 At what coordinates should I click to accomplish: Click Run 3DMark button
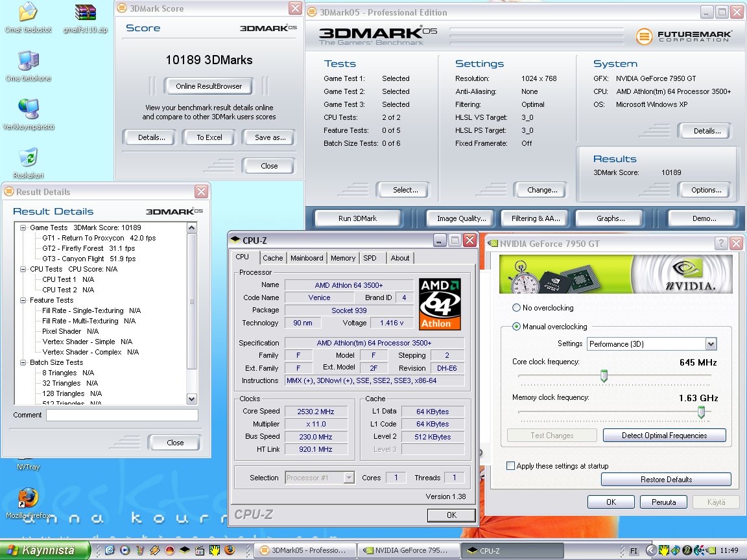[357, 218]
